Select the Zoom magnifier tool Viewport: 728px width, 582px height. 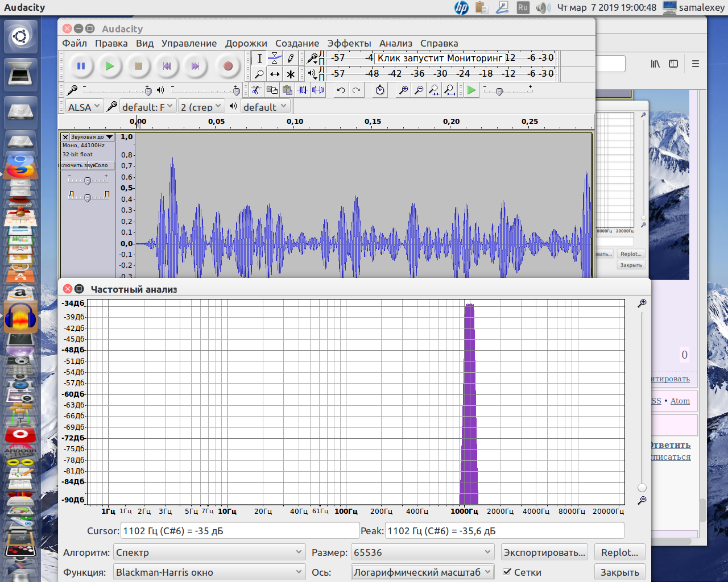point(259,74)
